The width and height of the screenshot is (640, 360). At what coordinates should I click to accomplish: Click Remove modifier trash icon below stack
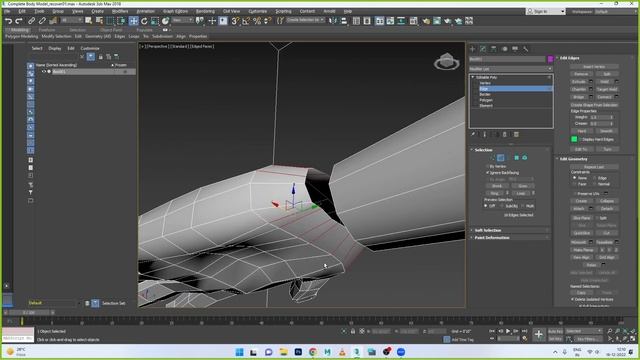click(x=505, y=134)
